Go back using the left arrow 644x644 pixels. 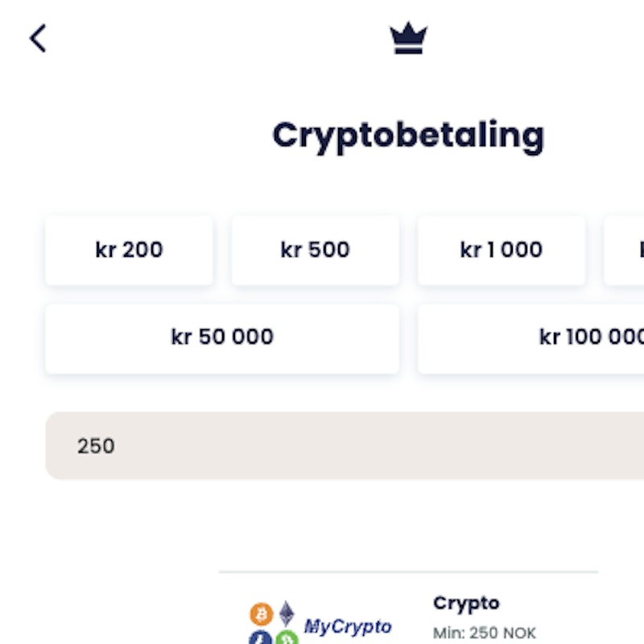[38, 38]
